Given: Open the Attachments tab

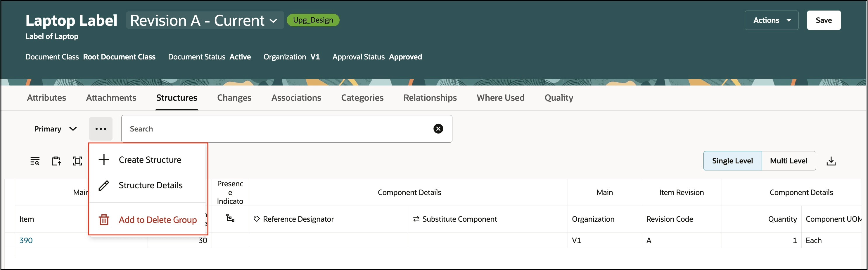Looking at the screenshot, I should point(111,98).
